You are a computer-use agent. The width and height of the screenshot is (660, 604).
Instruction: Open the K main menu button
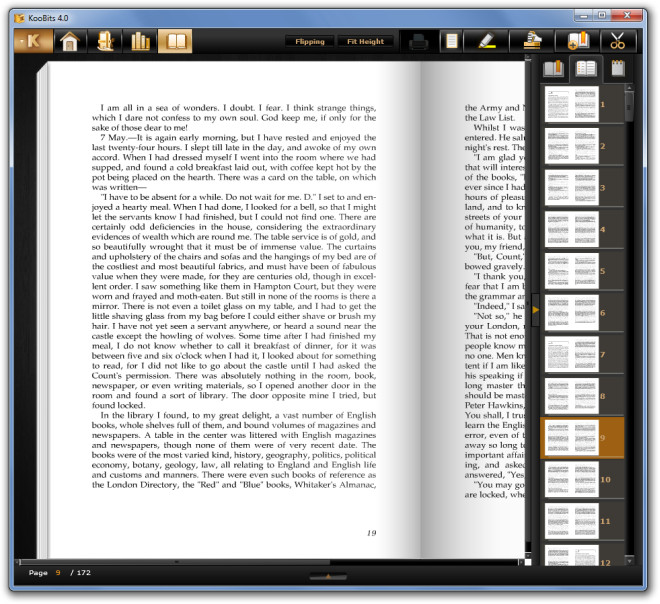coord(33,41)
